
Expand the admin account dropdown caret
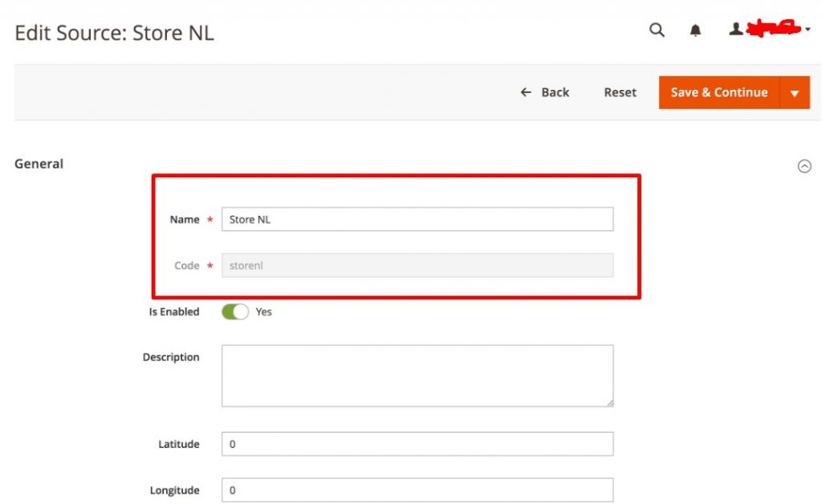tap(807, 30)
